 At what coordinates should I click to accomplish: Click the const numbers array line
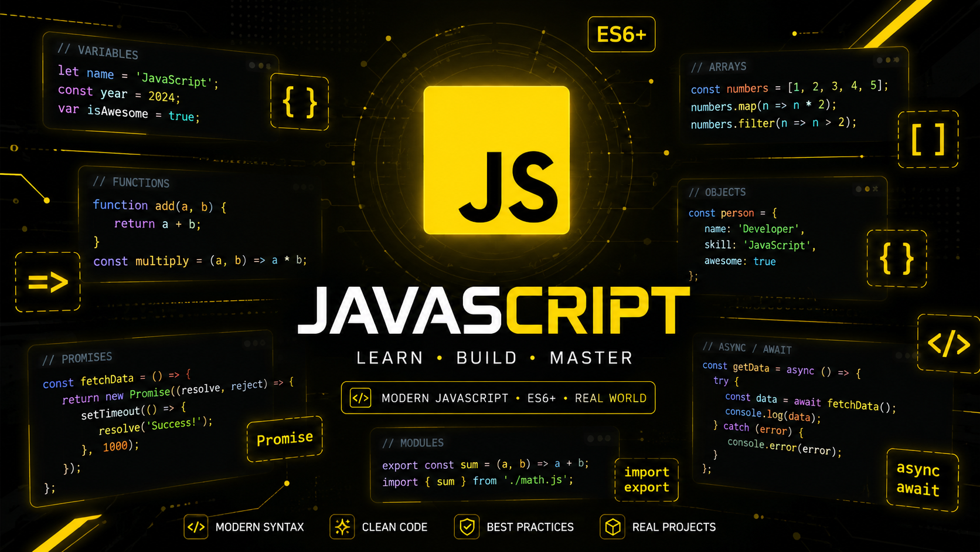coord(790,87)
